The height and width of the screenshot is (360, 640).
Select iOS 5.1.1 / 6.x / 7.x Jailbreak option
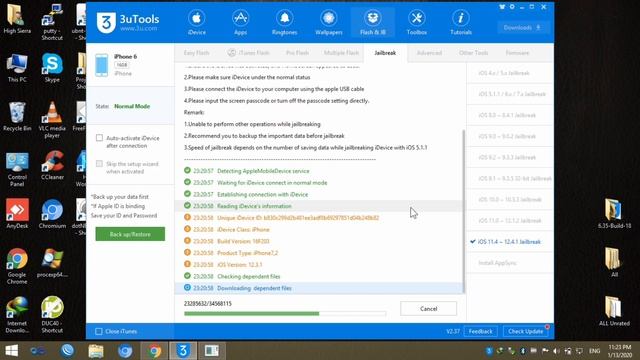[x=510, y=94]
